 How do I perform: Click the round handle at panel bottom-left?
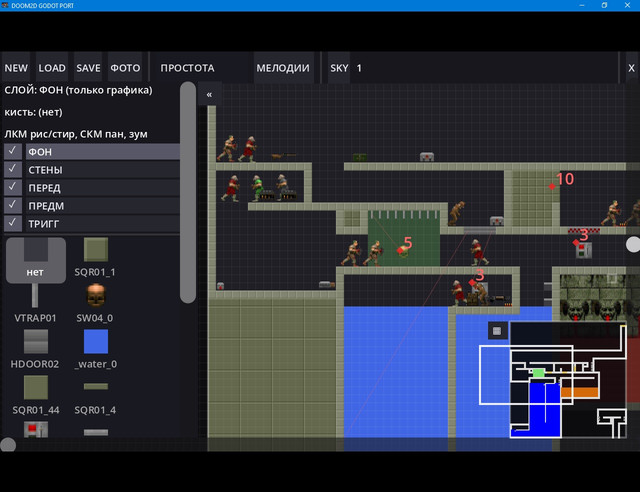pos(8,445)
